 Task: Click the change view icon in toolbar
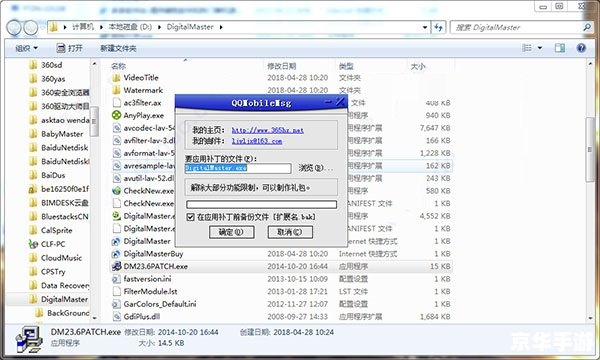[527, 48]
